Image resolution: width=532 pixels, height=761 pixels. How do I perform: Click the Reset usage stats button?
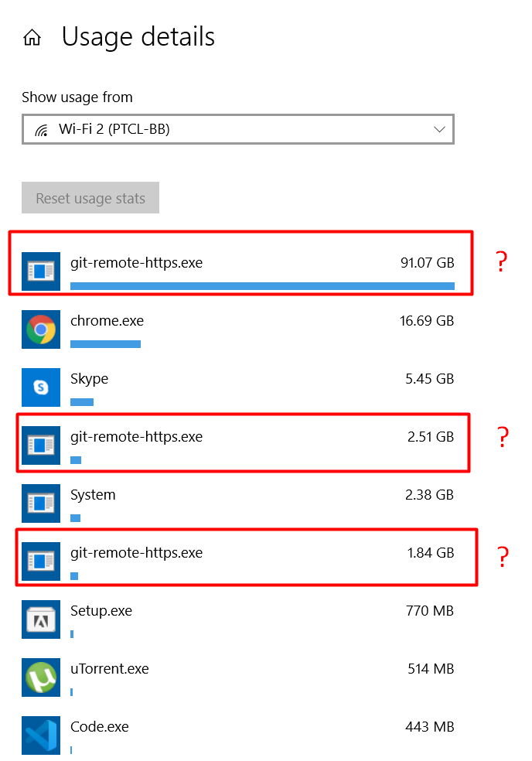(x=90, y=197)
